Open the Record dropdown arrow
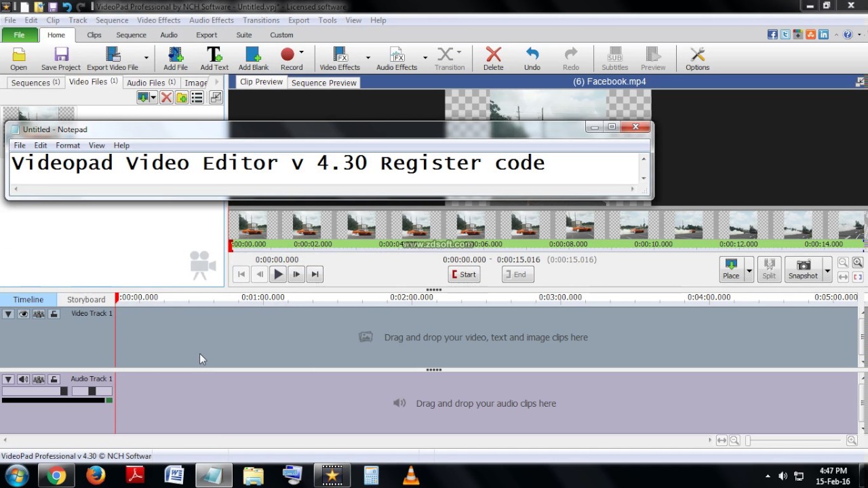Viewport: 868px width, 488px height. click(302, 52)
